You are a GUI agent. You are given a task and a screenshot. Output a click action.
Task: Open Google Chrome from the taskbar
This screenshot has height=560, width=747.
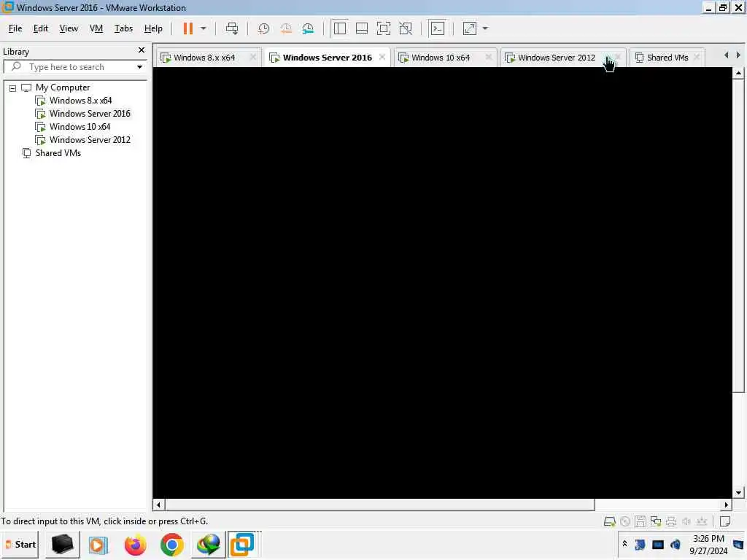[x=172, y=545]
